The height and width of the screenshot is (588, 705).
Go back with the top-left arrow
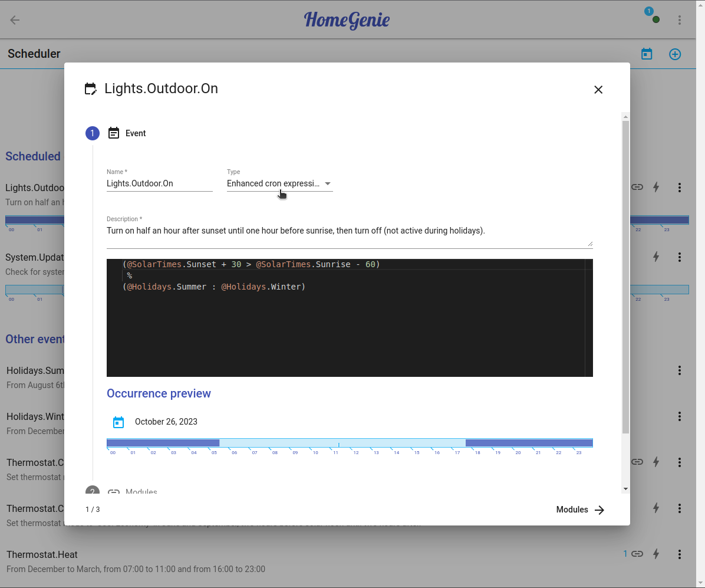pos(15,20)
